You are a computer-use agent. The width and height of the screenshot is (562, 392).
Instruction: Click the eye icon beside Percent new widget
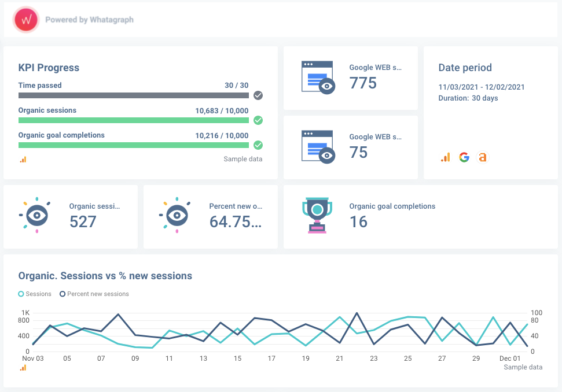point(175,215)
